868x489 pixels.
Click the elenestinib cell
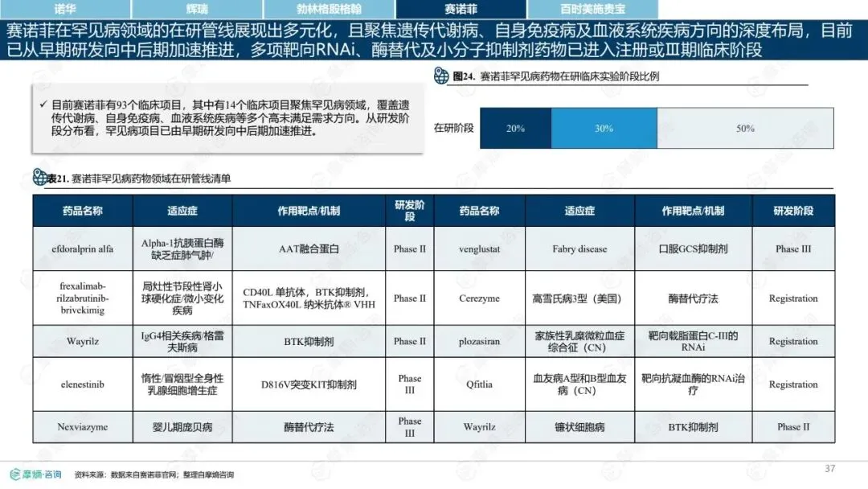tap(83, 384)
